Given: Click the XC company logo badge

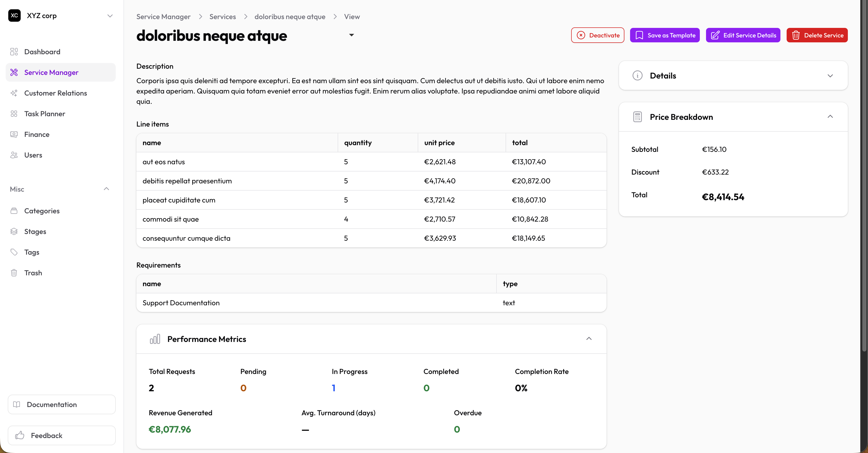Looking at the screenshot, I should pos(14,15).
